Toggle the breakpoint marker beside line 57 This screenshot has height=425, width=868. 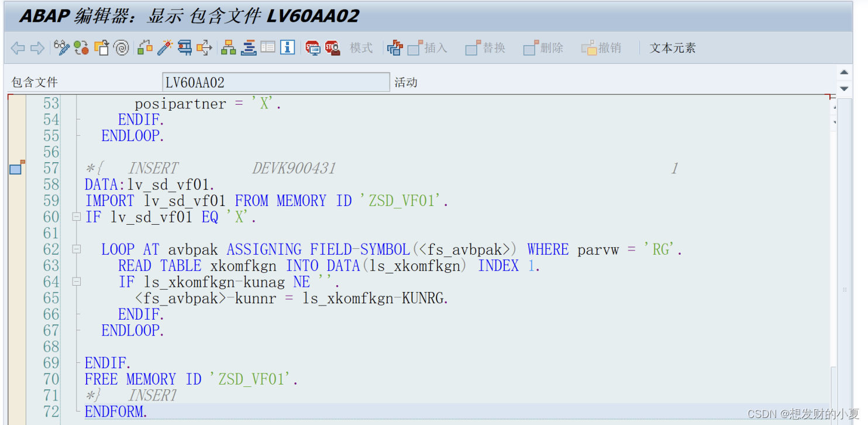[15, 168]
